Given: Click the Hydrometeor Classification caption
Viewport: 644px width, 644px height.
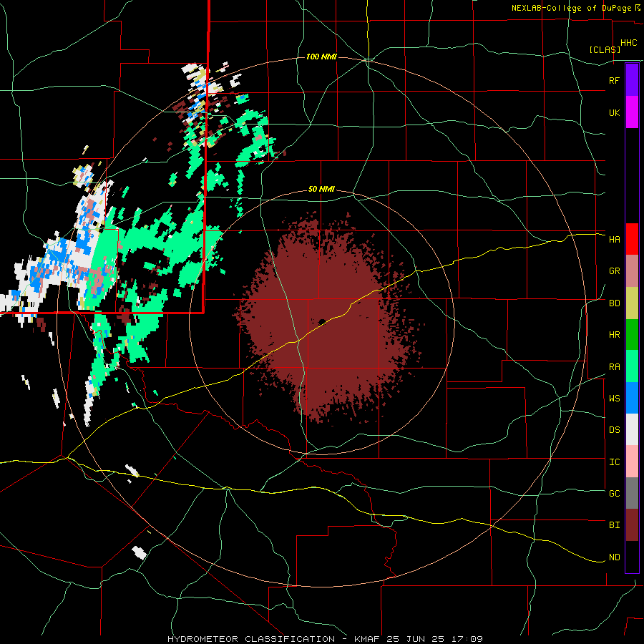Looking at the screenshot, I should tap(251, 639).
